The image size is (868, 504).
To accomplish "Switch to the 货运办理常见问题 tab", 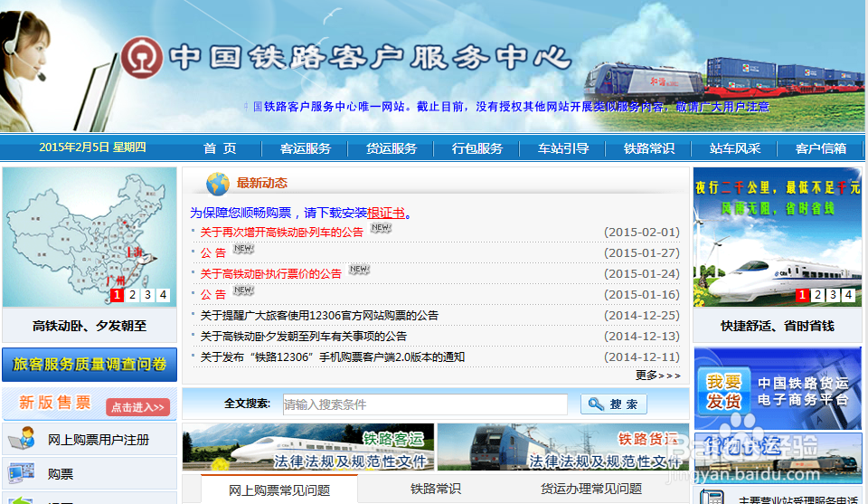I will 591,489.
